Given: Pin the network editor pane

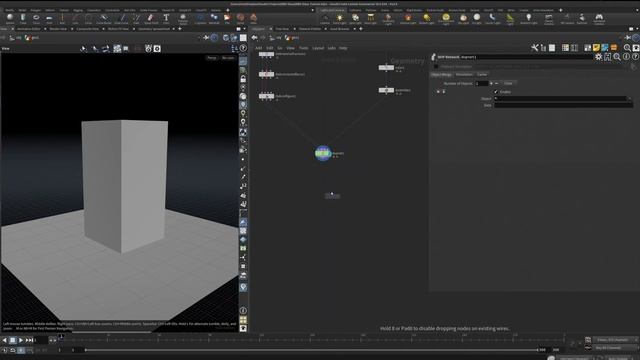Looking at the screenshot, I should click(x=629, y=38).
